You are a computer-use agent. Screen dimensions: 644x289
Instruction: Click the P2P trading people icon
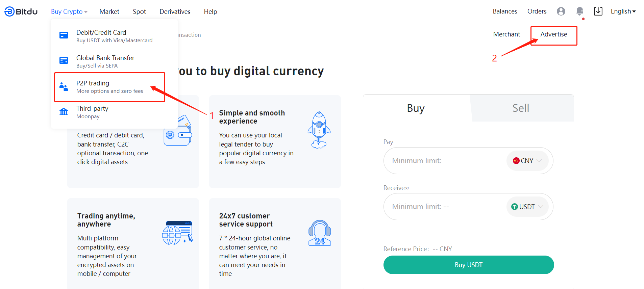coord(64,86)
